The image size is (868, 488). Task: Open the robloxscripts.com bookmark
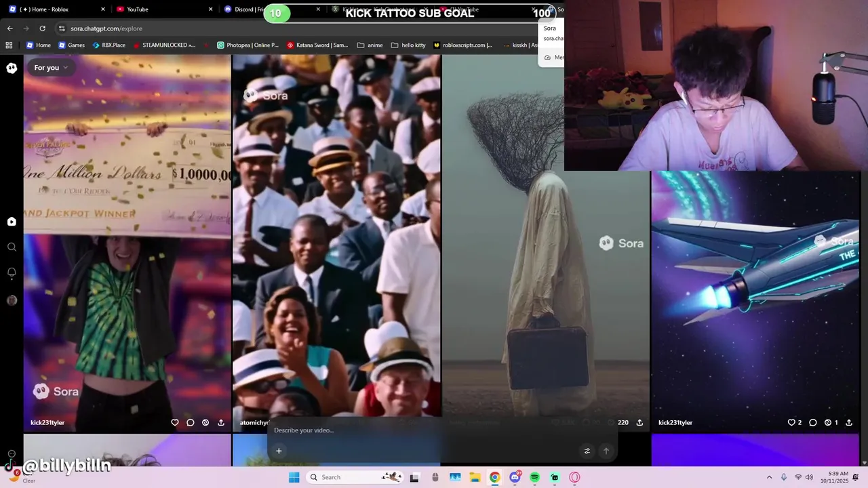click(463, 45)
